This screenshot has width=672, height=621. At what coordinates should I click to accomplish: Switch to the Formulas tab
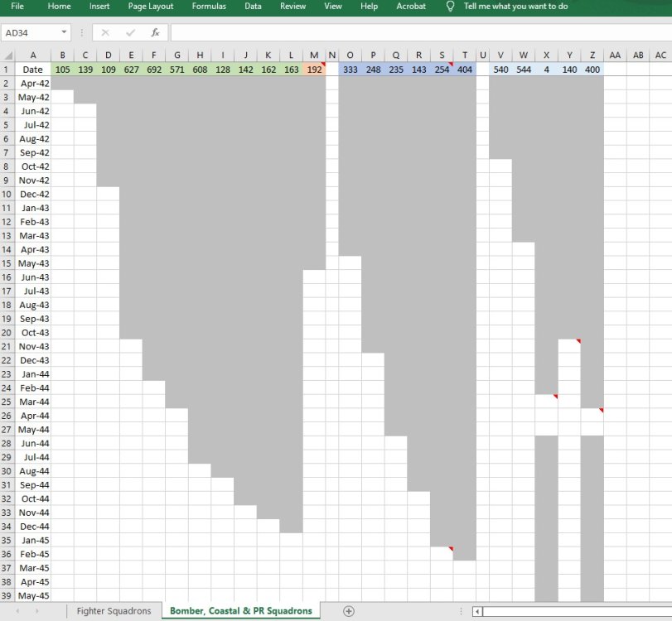(209, 7)
